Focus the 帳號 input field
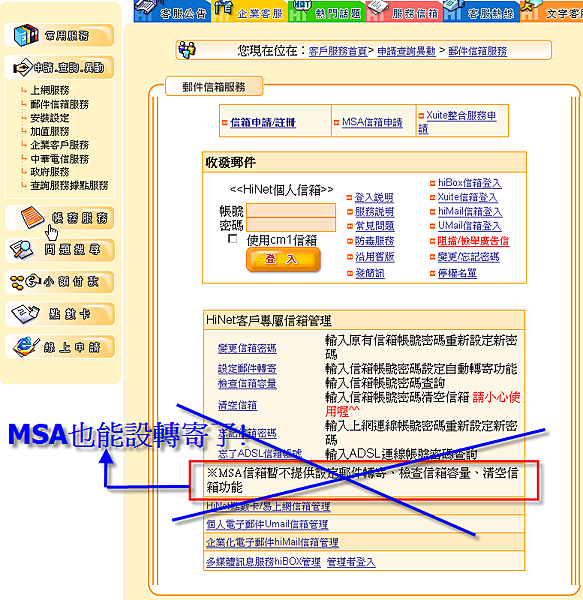This screenshot has height=600, width=583. pyautogui.click(x=291, y=210)
